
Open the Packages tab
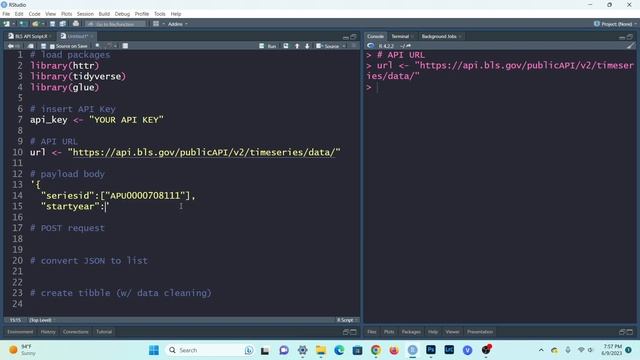(x=411, y=332)
